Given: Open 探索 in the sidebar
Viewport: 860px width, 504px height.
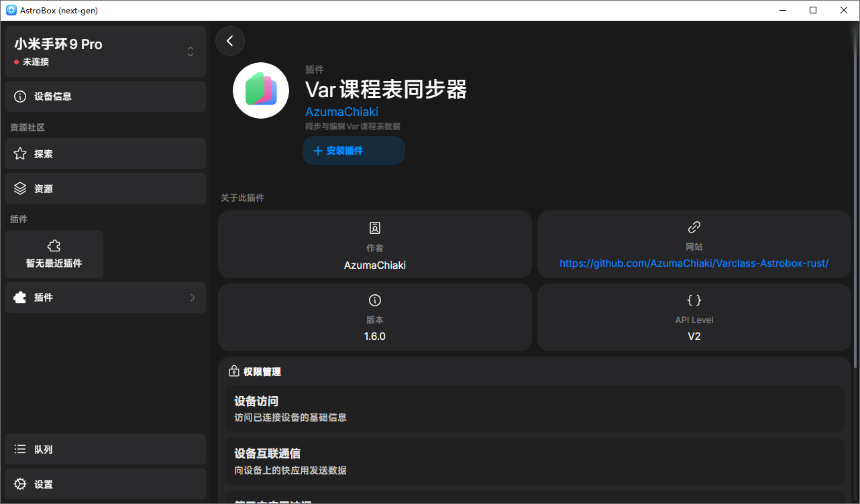Looking at the screenshot, I should 105,153.
